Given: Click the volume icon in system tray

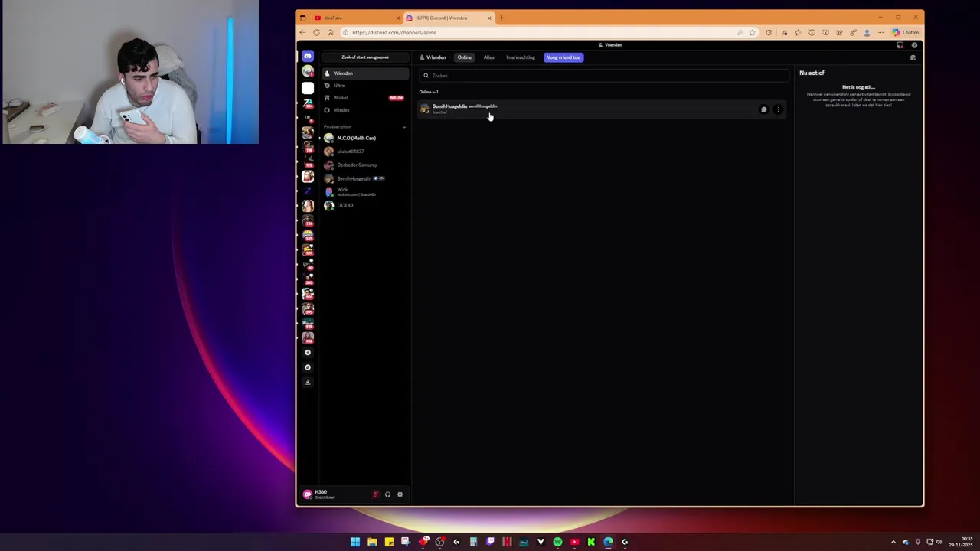Looking at the screenshot, I should 939,542.
